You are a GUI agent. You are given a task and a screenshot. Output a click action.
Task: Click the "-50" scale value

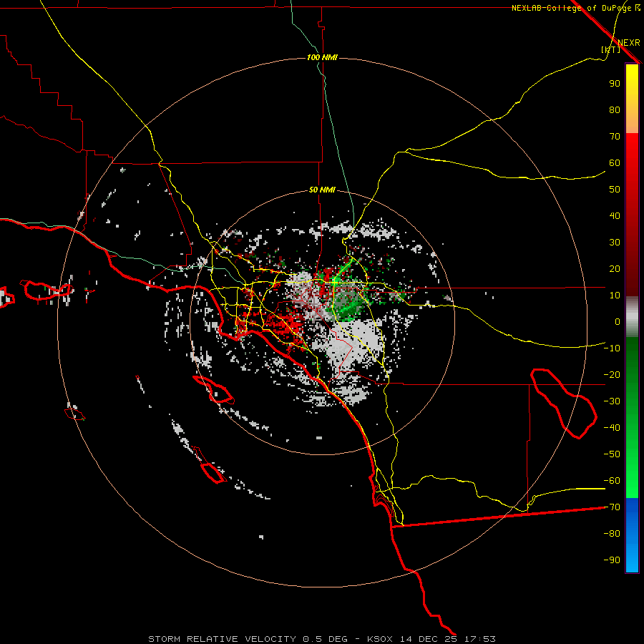(612, 454)
